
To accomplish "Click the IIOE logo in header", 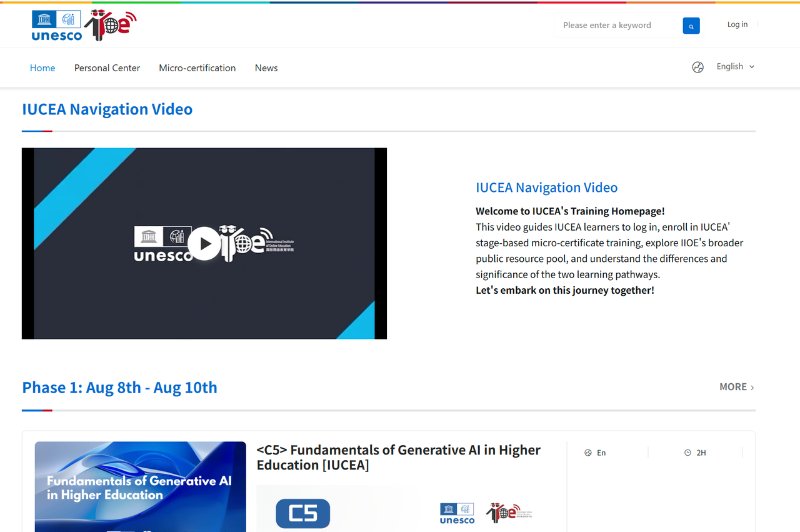I will (x=111, y=25).
